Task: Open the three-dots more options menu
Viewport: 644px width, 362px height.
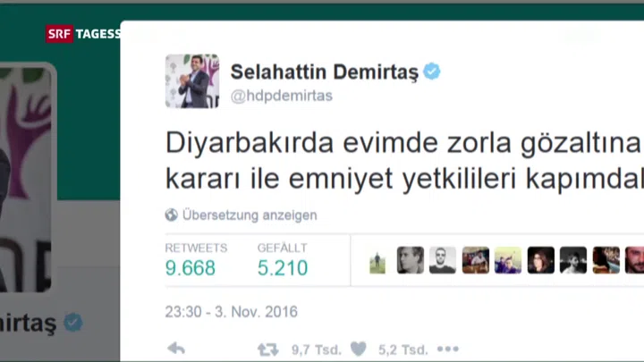Action: [448, 349]
